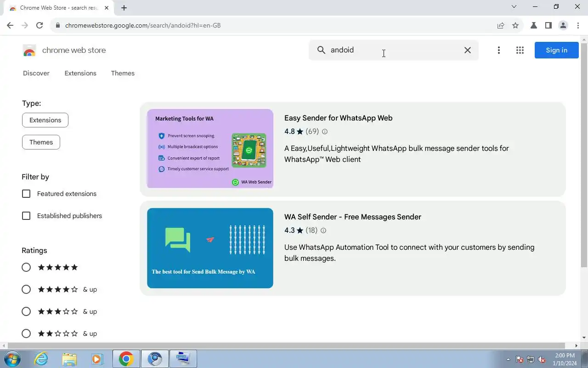Click the share page icon in address bar
Viewport: 588px width, 368px height.
pos(501,25)
